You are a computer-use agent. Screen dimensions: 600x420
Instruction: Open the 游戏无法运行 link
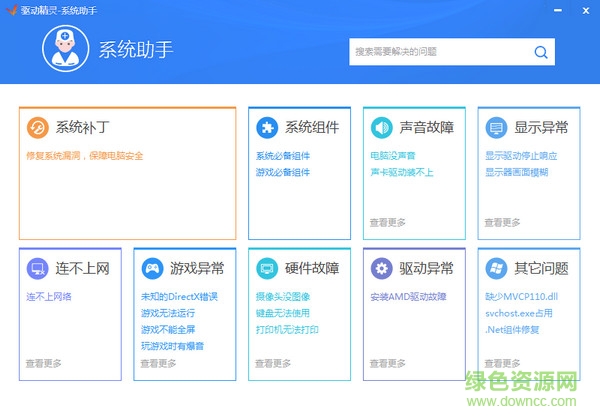point(168,313)
